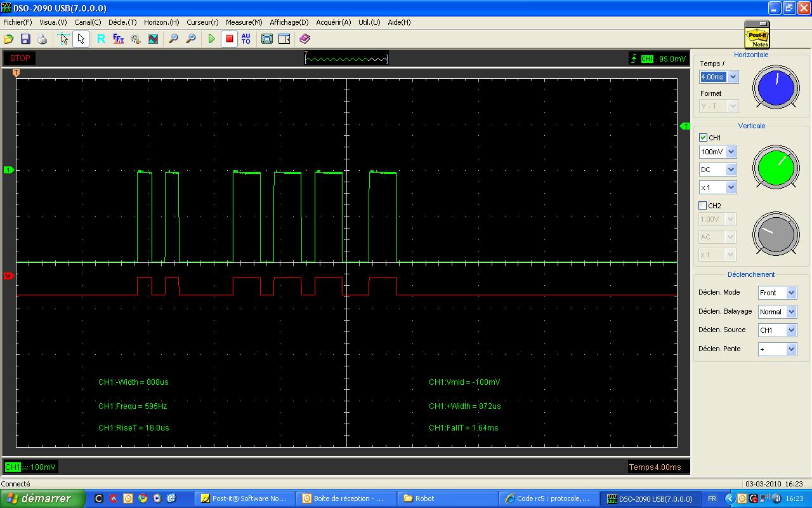
Task: Click the blue horizontal timebase knob
Action: (776, 86)
